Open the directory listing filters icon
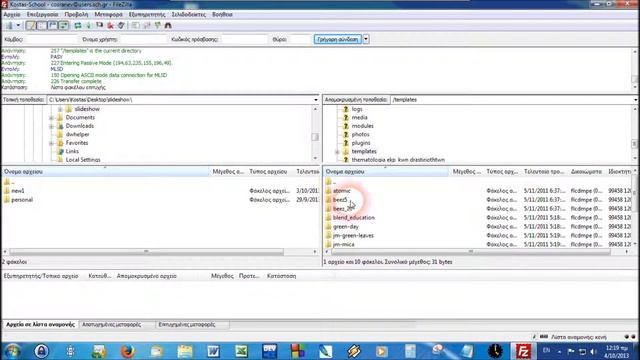Viewport: 640px width, 360px height. coord(135,25)
